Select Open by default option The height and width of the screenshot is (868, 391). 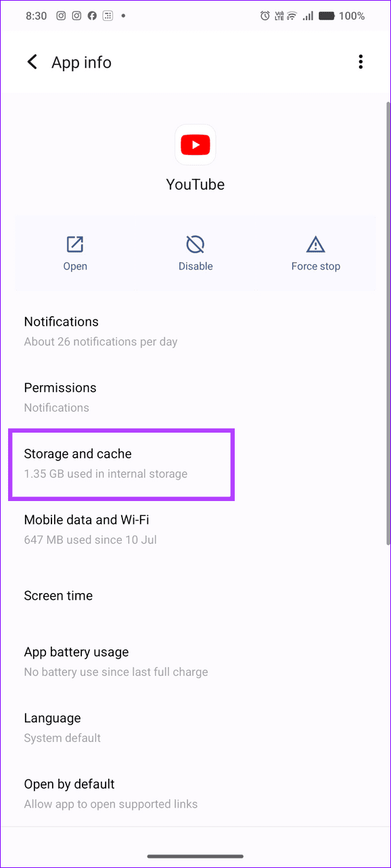195,794
